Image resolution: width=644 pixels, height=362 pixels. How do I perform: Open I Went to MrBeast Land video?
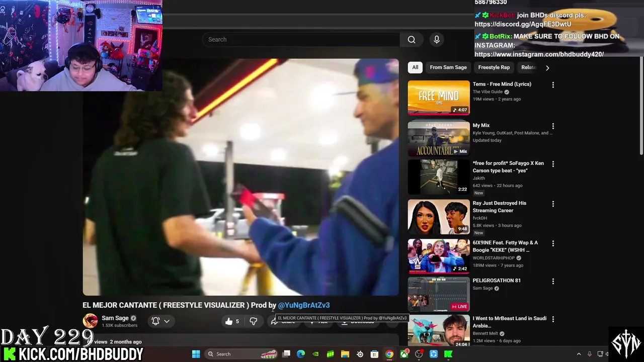(x=509, y=322)
